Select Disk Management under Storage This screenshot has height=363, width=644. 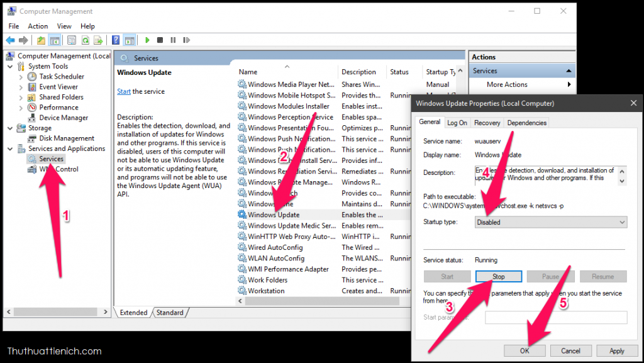click(x=67, y=138)
